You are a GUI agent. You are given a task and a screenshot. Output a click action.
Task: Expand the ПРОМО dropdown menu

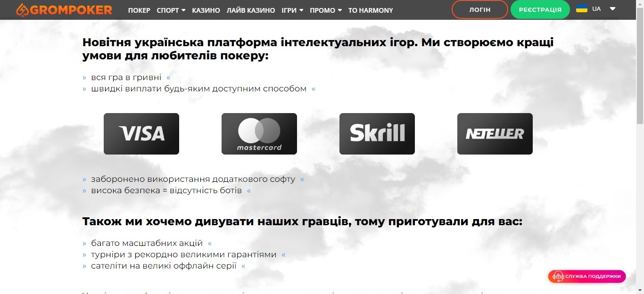(326, 10)
